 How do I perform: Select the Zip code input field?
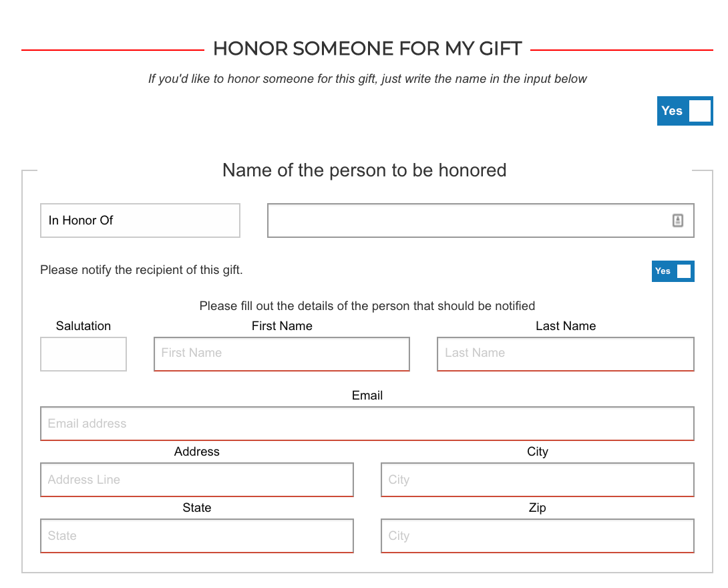(x=537, y=536)
